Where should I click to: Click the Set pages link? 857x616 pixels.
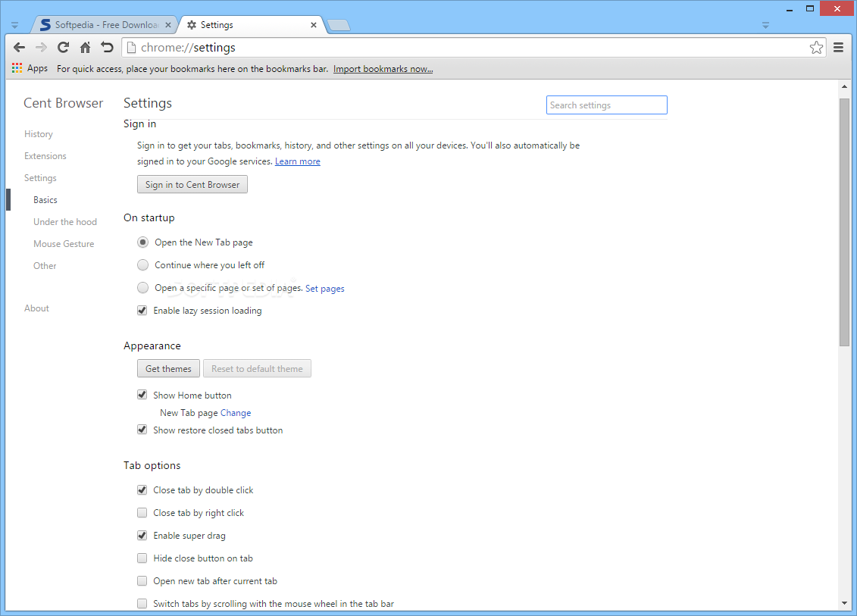pos(324,289)
